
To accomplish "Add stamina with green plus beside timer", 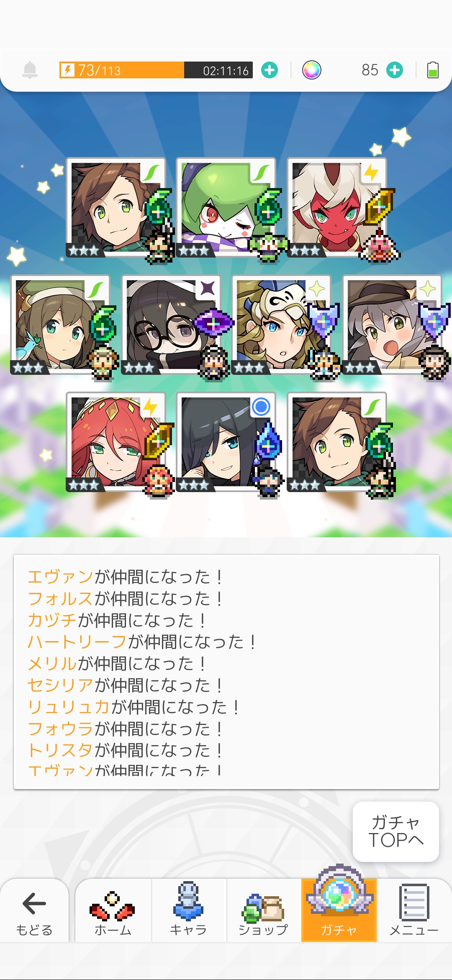I will [270, 70].
